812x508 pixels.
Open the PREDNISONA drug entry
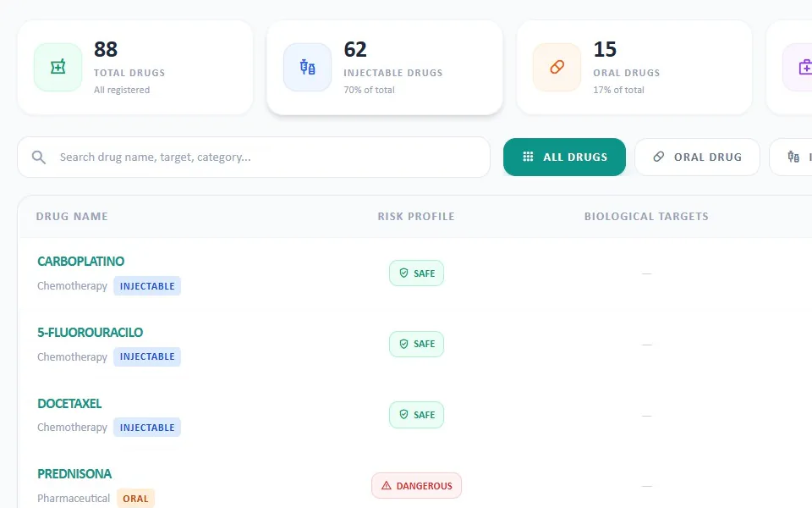click(x=74, y=474)
